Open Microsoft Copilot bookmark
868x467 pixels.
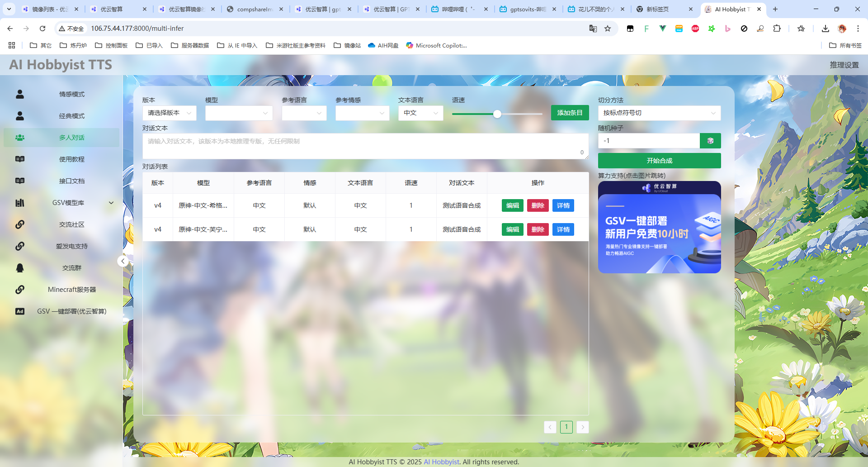436,45
